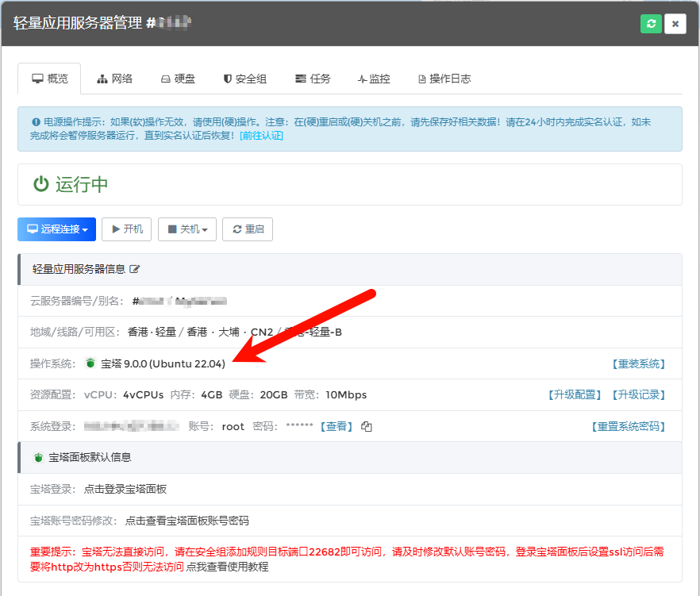This screenshot has width=700, height=596.
Task: Open the 点我查看使用教程 tutorial link
Action: point(227,567)
